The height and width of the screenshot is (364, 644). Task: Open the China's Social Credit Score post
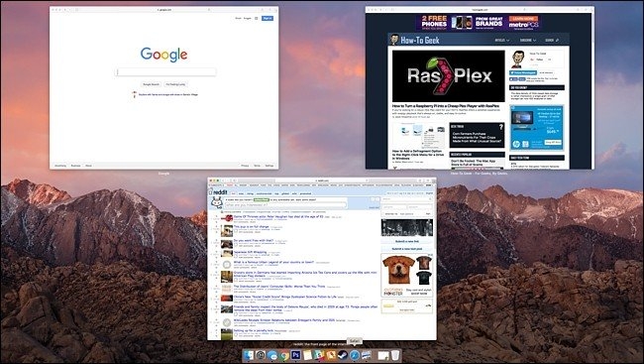[x=285, y=297]
